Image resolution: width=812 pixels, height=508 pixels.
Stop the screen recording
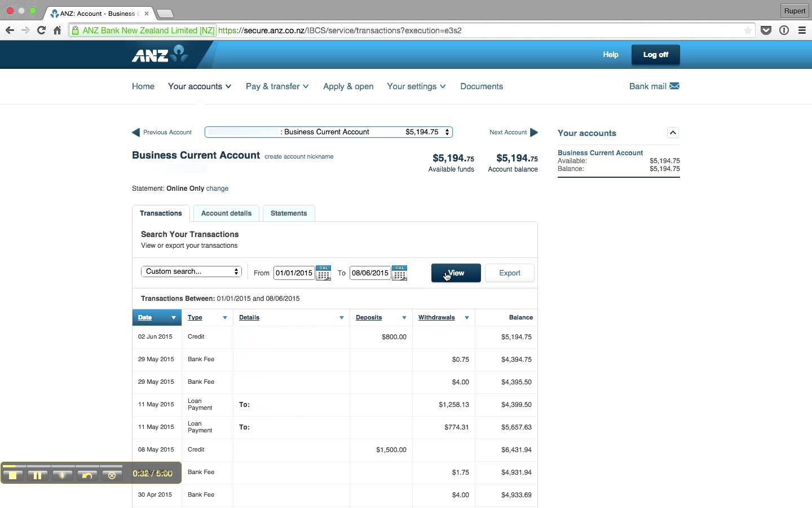pos(12,474)
